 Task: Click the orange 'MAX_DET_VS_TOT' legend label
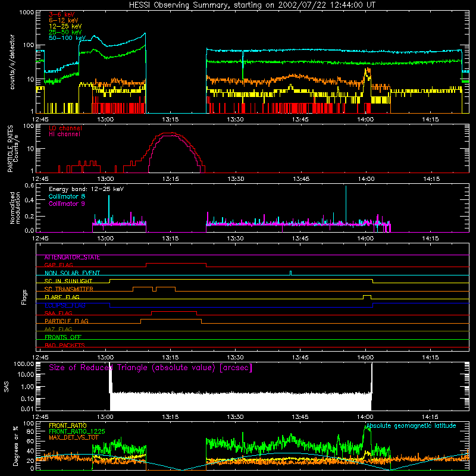[74, 437]
